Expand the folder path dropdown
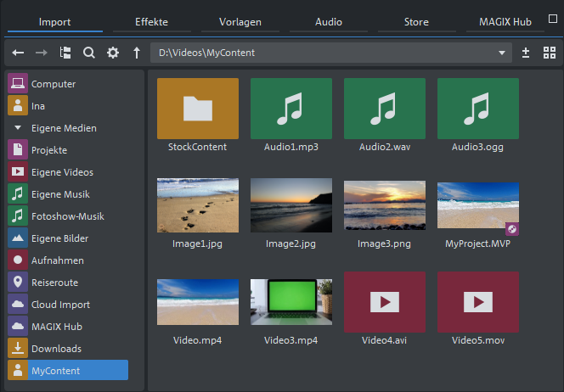564x392 pixels. tap(501, 53)
